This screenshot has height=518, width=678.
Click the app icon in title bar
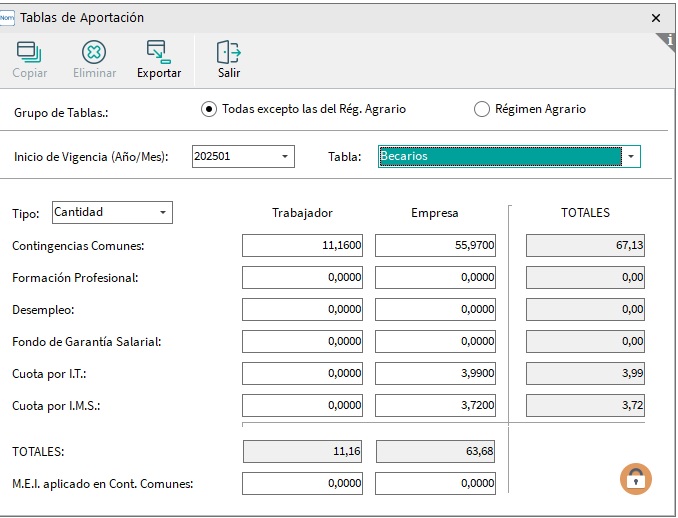9,17
